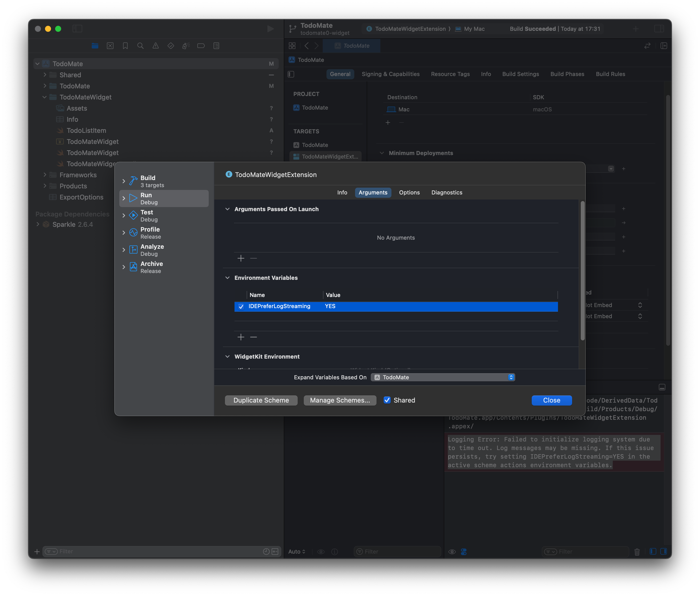Expand the Sparkle package dependency

click(37, 224)
